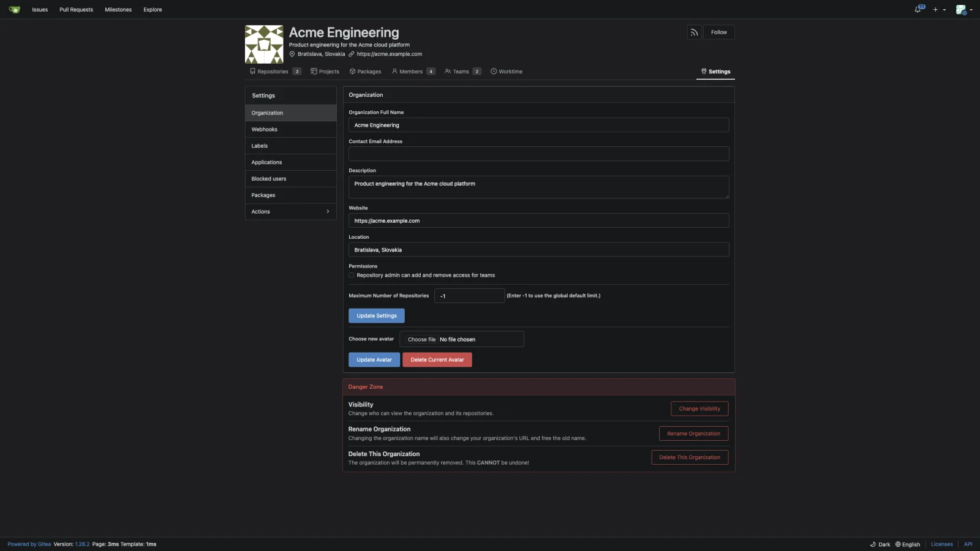
Task: Click the Change Visibility button
Action: 699,409
